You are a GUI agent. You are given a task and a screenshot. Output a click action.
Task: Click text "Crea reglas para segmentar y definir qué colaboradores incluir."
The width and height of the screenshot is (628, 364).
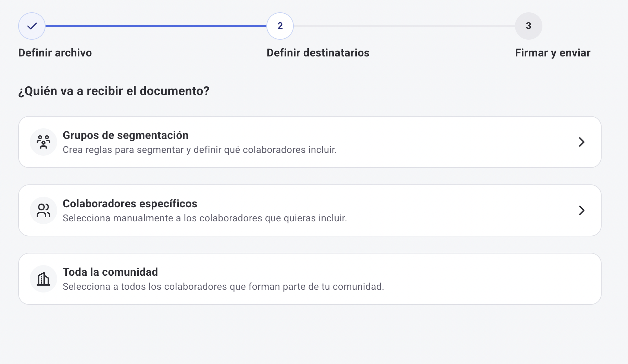tap(200, 150)
